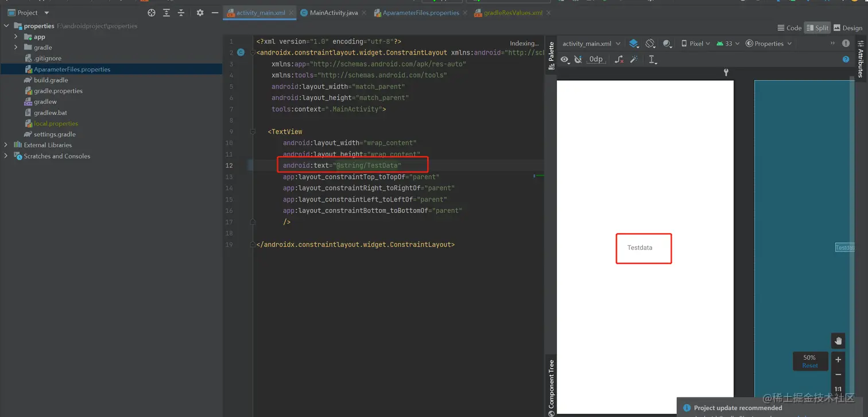Show more design toolbar options chevrons

point(832,43)
